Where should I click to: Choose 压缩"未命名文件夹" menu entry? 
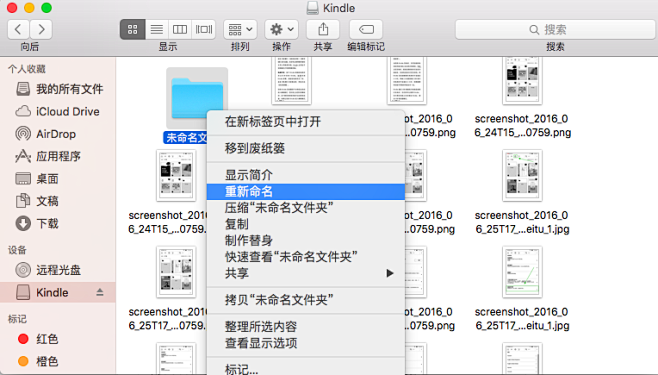click(306, 208)
